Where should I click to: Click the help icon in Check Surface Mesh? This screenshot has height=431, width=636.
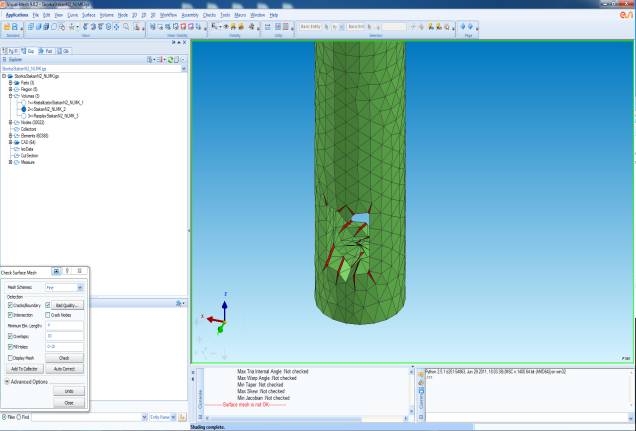67,270
